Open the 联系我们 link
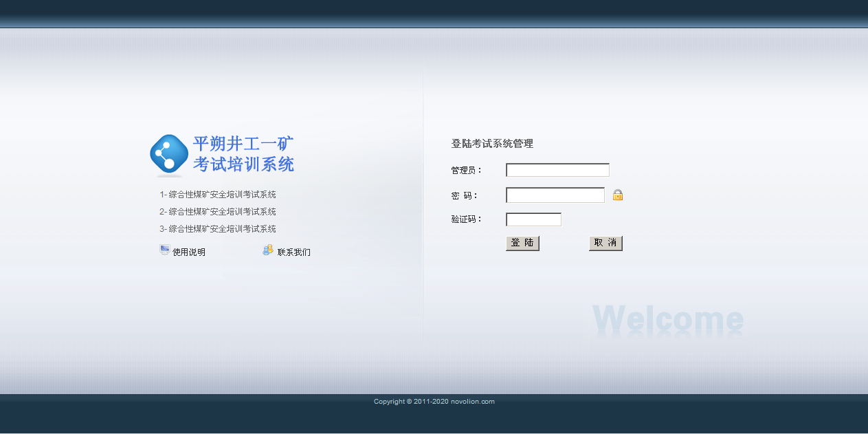The height and width of the screenshot is (434, 868). coord(294,252)
